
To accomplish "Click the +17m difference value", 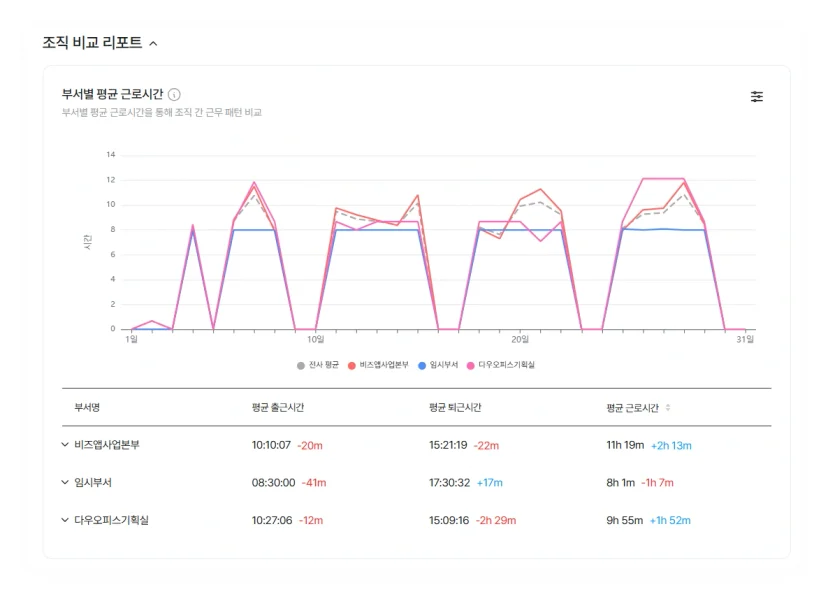I will (x=490, y=483).
